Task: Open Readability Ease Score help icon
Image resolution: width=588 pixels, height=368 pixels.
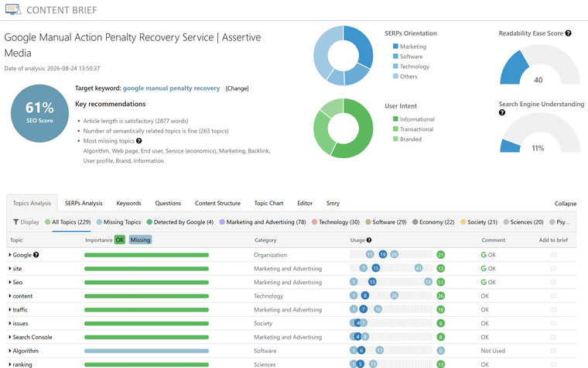Action: click(x=568, y=33)
